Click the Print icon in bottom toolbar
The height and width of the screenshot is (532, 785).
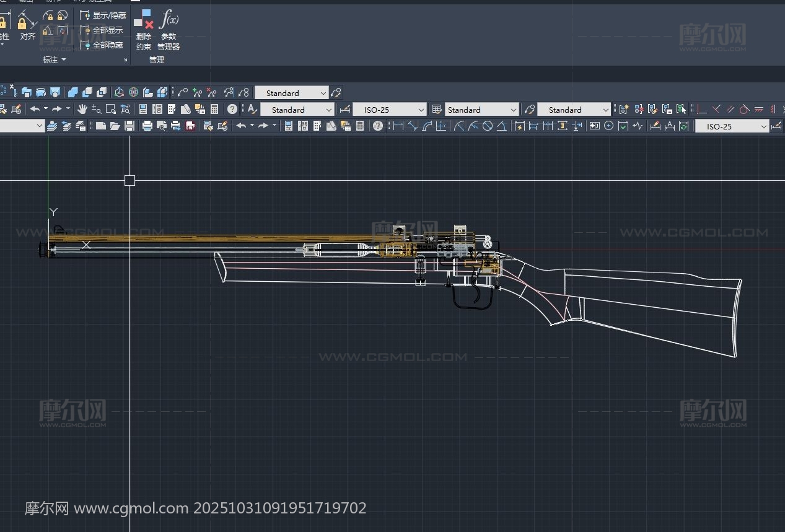click(x=147, y=126)
